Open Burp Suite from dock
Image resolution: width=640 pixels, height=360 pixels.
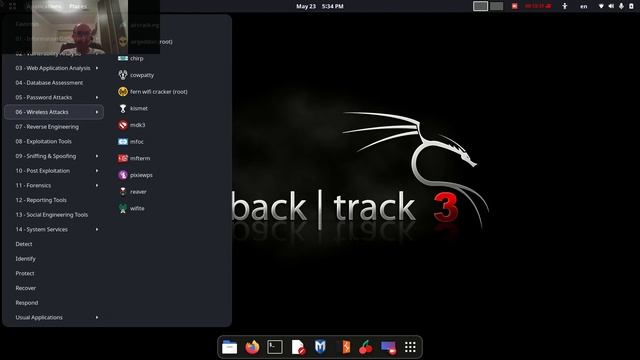pos(346,347)
